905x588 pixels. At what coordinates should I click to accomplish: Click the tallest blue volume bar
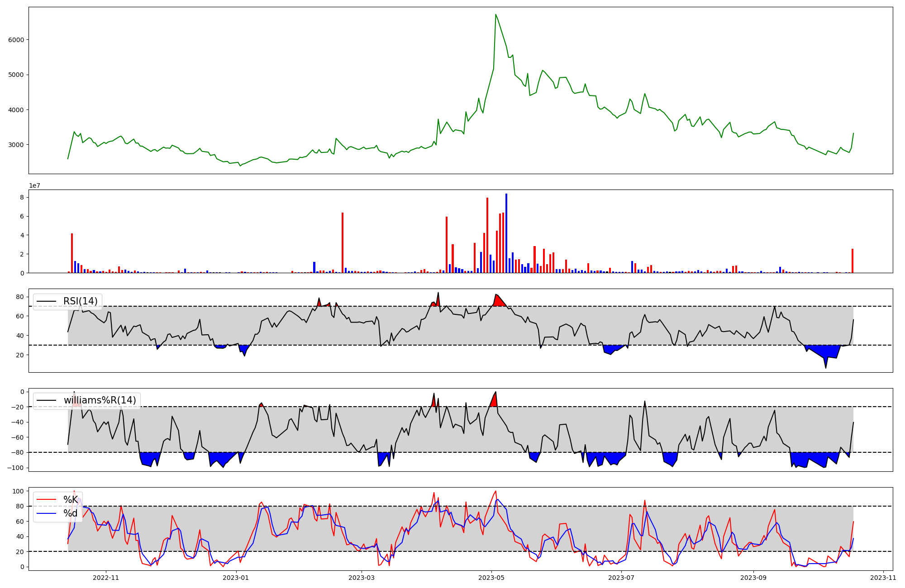coord(506,233)
